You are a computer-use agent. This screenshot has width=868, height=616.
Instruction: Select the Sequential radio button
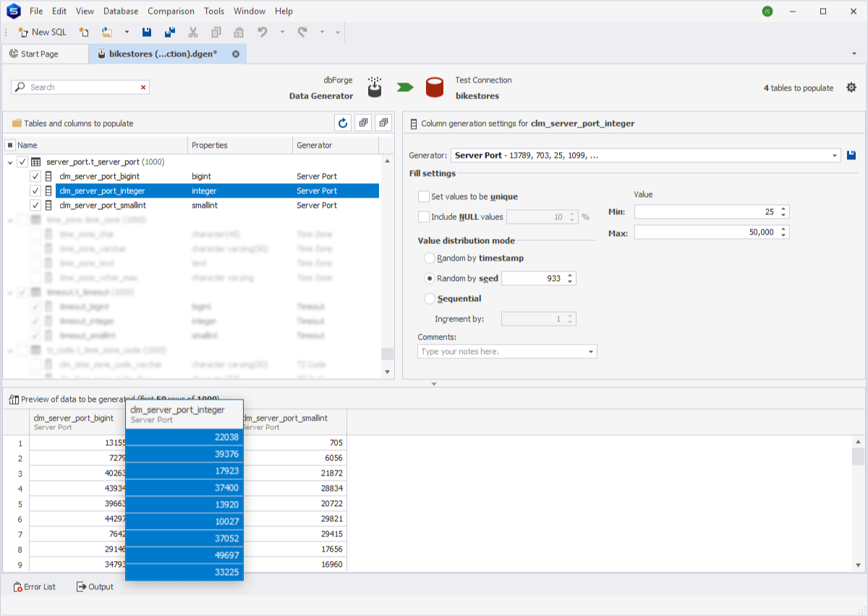[430, 299]
